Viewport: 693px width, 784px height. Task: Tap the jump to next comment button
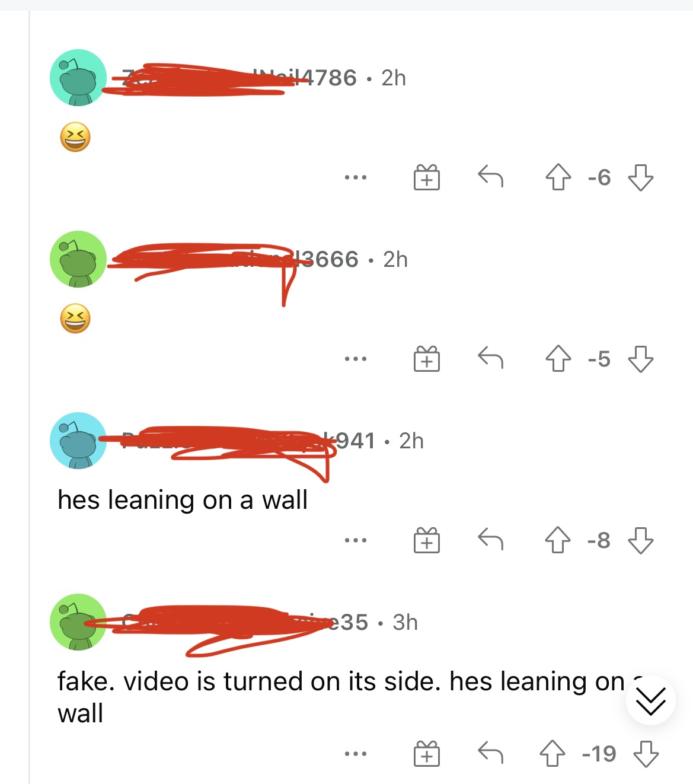pos(651,700)
